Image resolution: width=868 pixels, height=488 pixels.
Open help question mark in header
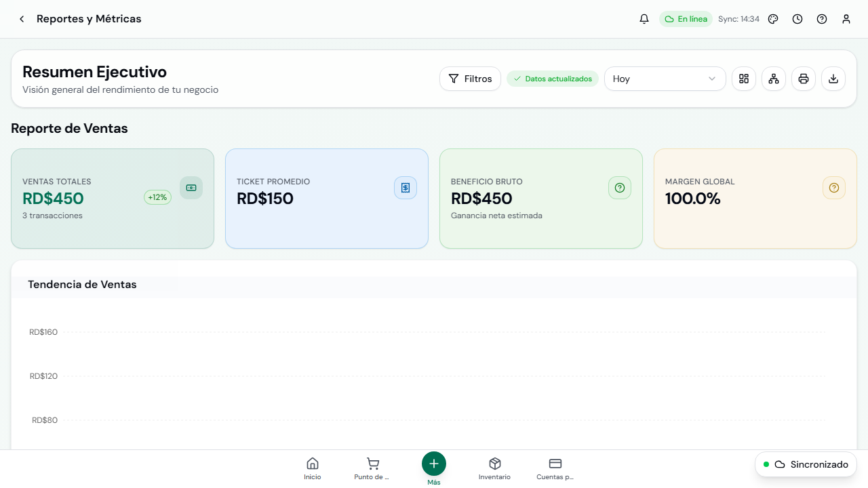click(822, 19)
